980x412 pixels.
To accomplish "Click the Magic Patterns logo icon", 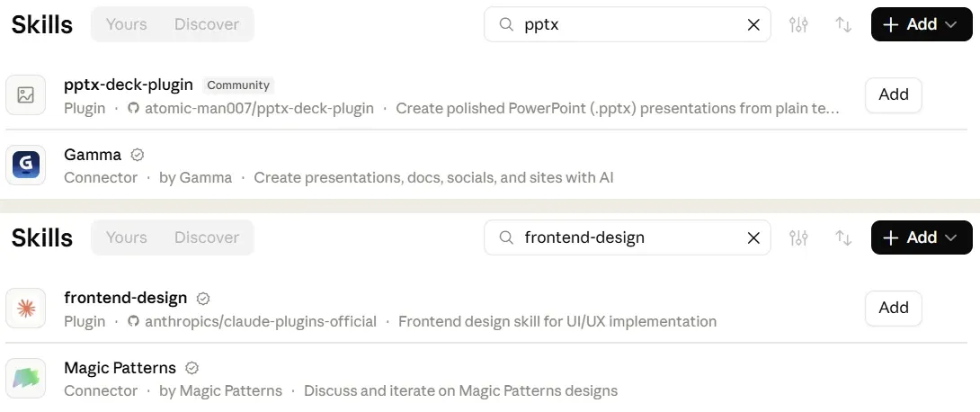I will tap(26, 378).
